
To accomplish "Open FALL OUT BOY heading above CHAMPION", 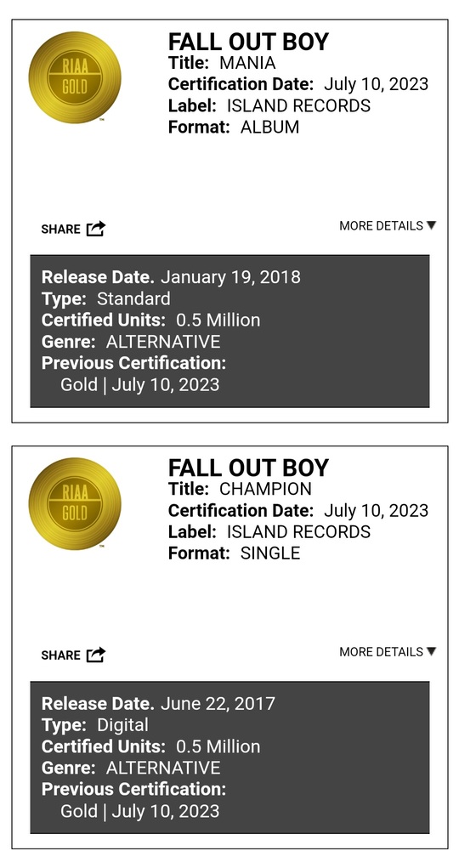I will 248,468.
